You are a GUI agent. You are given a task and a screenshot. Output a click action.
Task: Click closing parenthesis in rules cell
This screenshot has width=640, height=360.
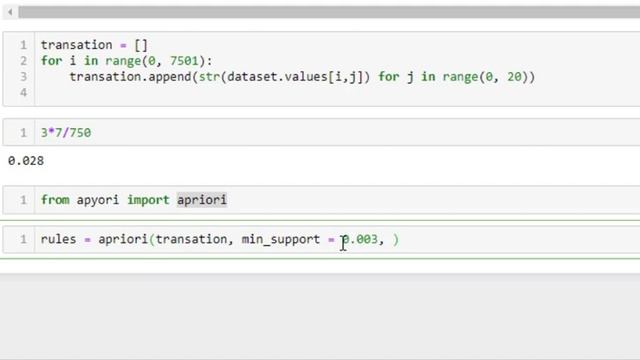click(396, 239)
